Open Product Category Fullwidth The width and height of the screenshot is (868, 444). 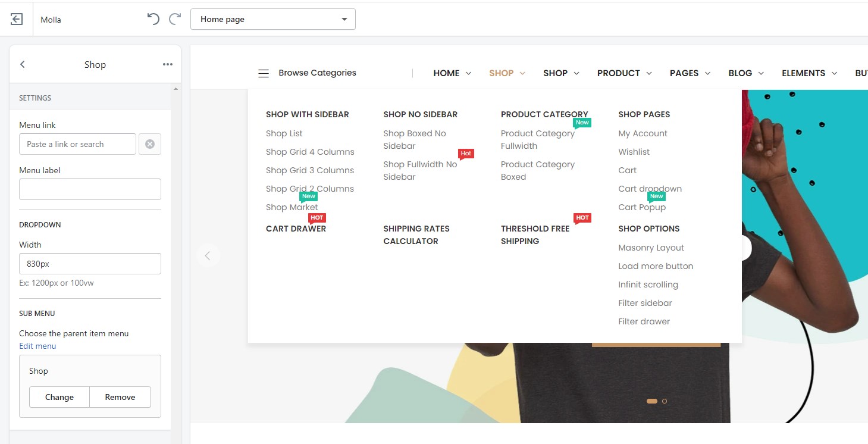[538, 140]
